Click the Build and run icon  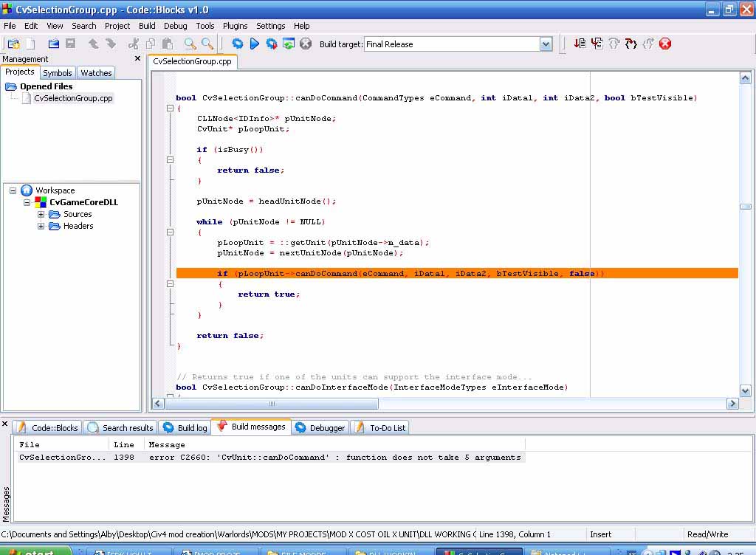coord(272,44)
